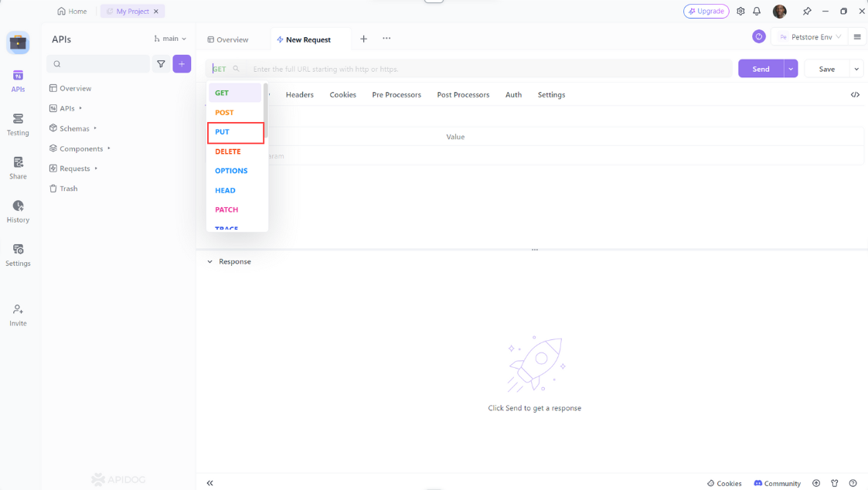Open the Save button dropdown arrow
Image resolution: width=868 pixels, height=490 pixels.
(x=856, y=69)
